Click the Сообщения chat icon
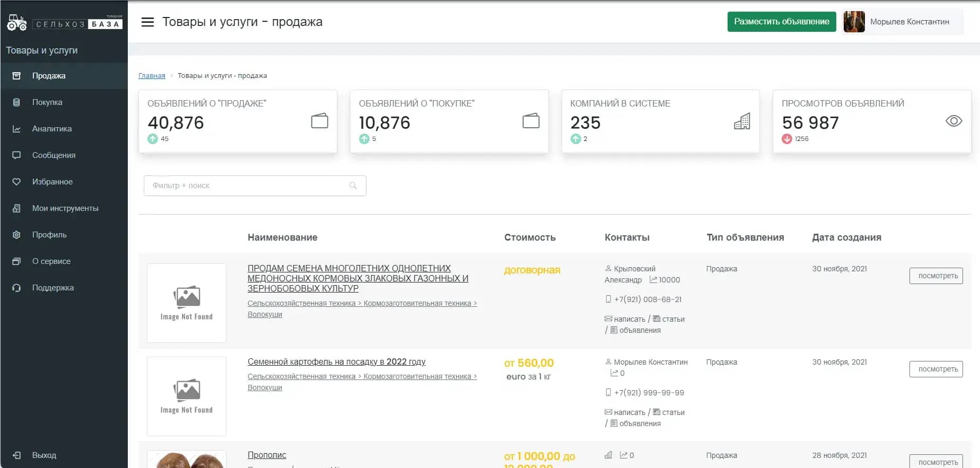The image size is (980, 468). pyautogui.click(x=16, y=155)
